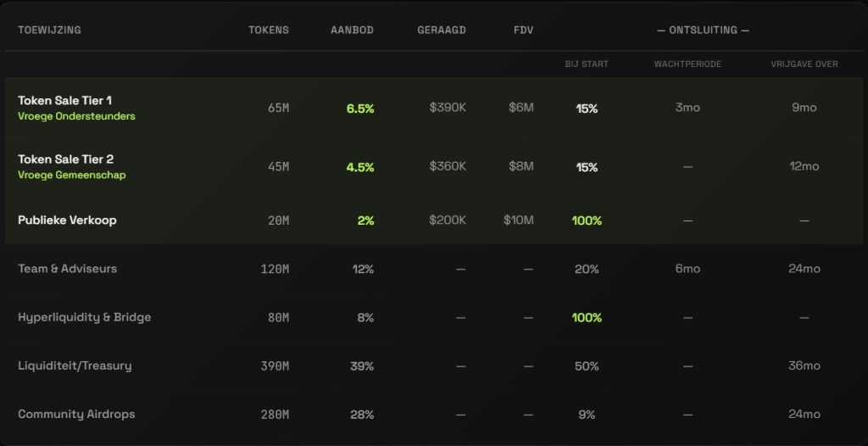Click the WACHTPERIODE subheader
The height and width of the screenshot is (446, 868).
687,64
